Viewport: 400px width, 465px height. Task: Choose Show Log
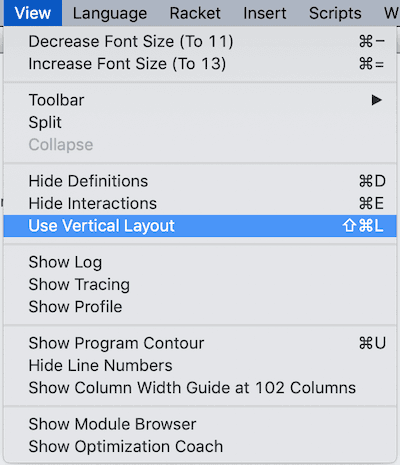pos(200,262)
